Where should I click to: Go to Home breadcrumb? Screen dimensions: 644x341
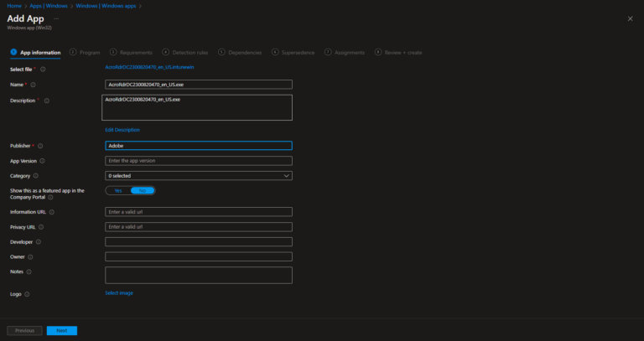[14, 6]
